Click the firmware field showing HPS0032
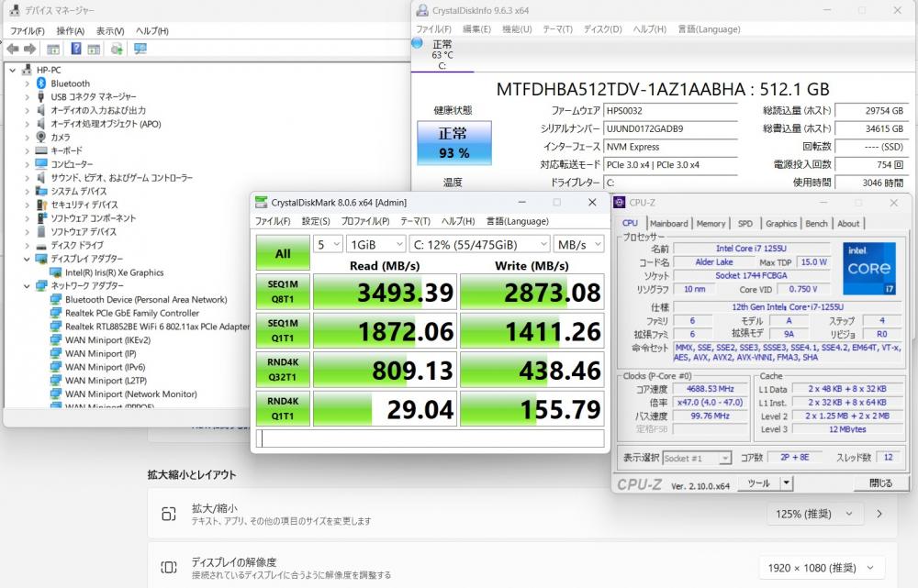Viewport: 918px width, 588px height. click(x=671, y=111)
